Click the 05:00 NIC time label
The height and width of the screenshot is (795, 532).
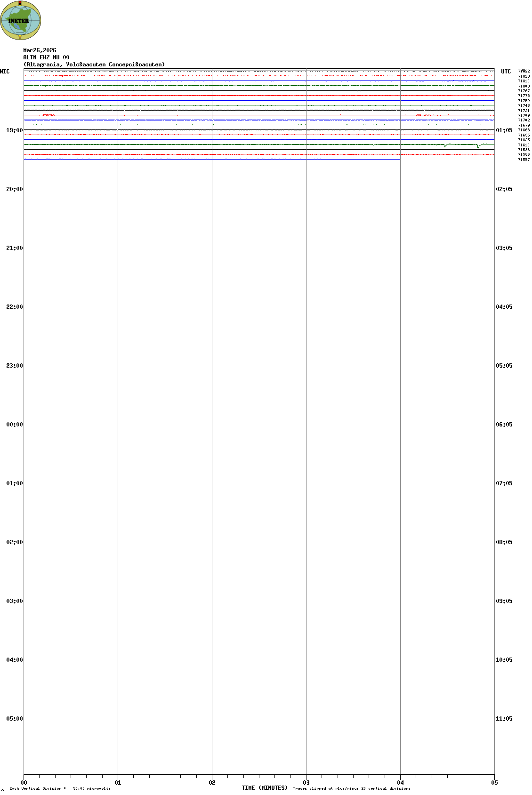pos(14,719)
